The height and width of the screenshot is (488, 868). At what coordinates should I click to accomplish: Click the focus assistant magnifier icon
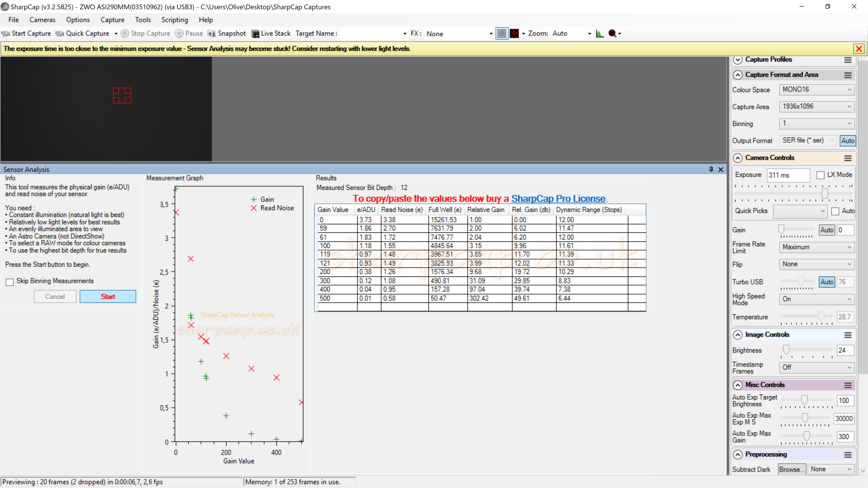612,33
